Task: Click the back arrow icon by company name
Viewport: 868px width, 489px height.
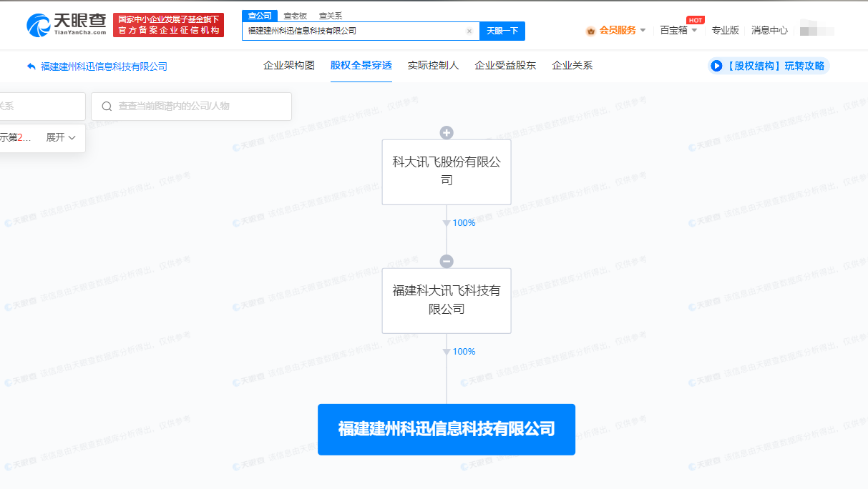Action: [x=31, y=66]
